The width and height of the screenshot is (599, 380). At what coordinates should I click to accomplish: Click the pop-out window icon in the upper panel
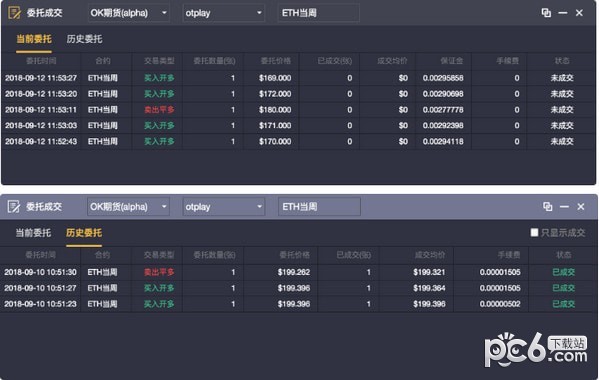(x=546, y=13)
